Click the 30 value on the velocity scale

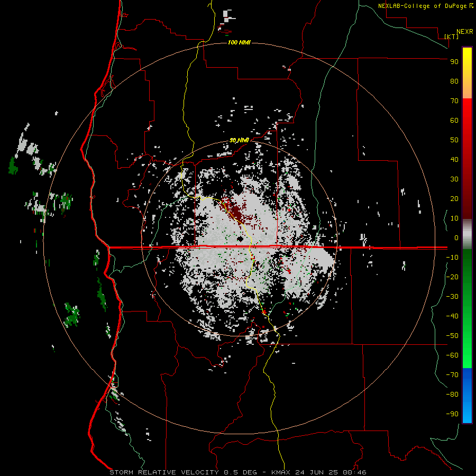454,179
